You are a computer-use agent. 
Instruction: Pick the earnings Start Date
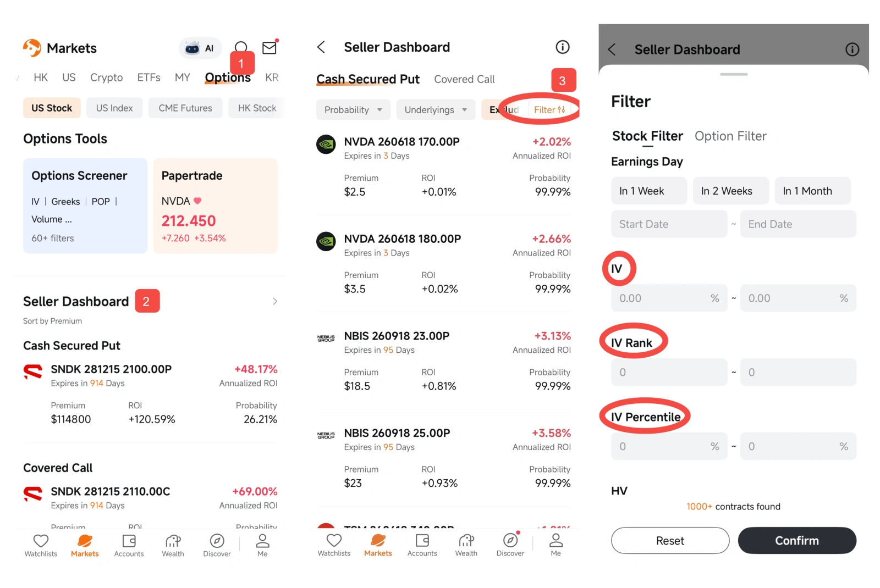click(x=669, y=224)
